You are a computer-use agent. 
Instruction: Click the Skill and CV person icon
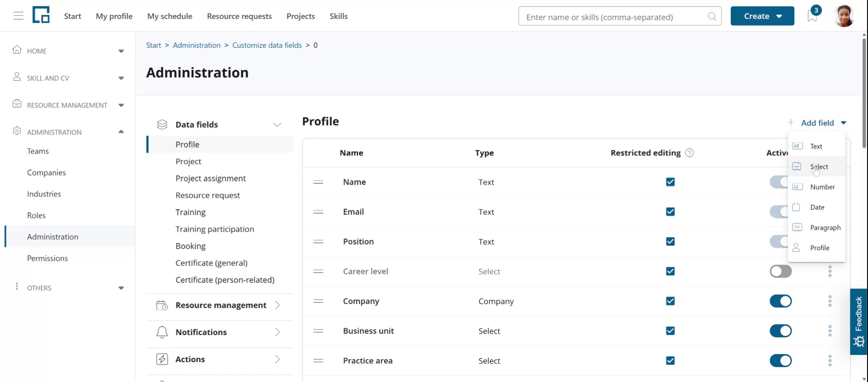[x=17, y=77]
